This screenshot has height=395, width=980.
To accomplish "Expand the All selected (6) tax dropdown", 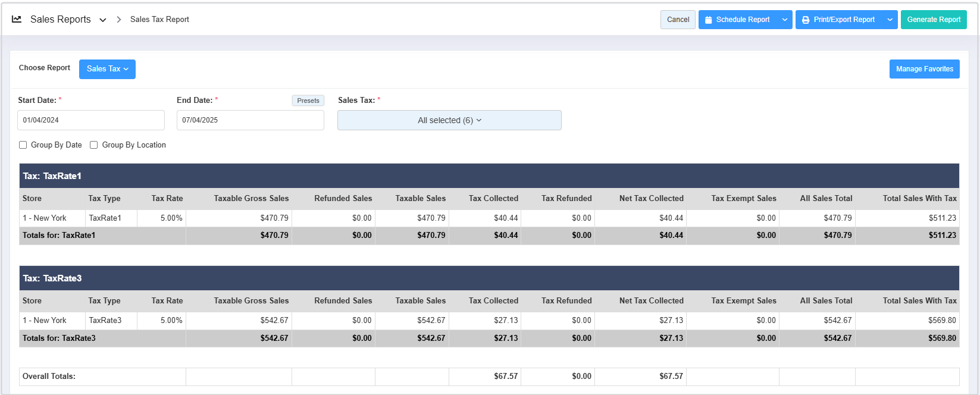I will click(449, 120).
